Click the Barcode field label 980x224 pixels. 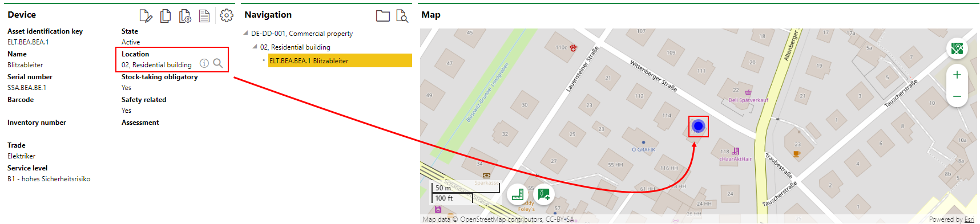pos(21,100)
